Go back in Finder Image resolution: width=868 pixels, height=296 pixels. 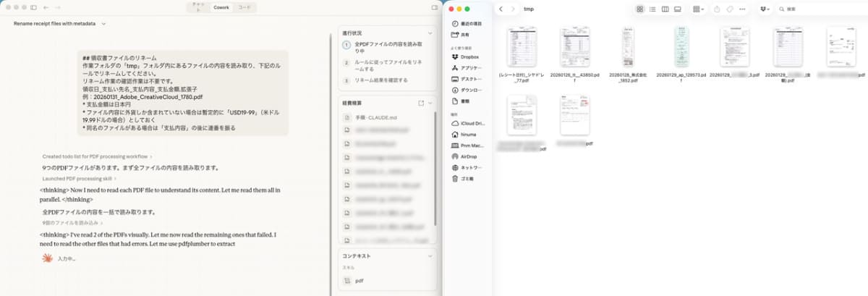pos(501,9)
